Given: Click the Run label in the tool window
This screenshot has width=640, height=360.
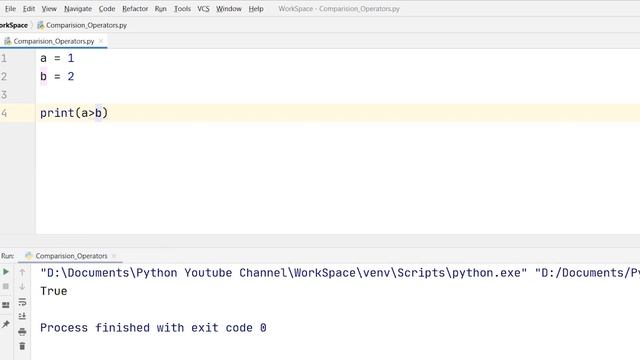Looking at the screenshot, I should 7,256.
